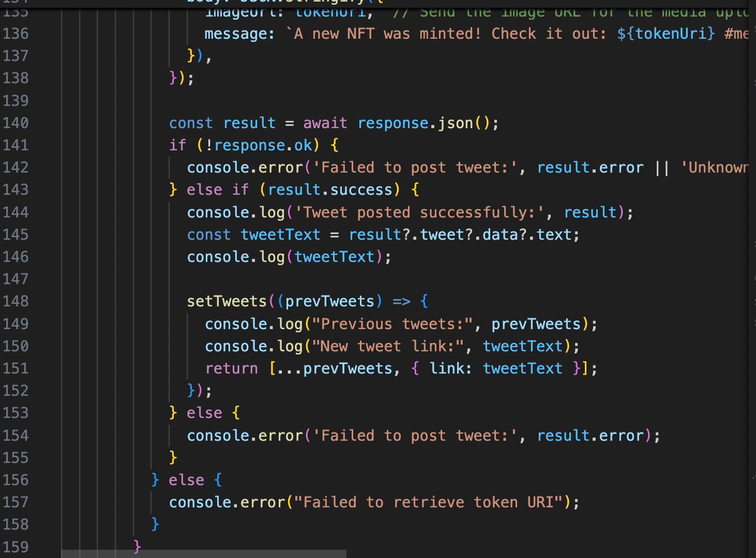The height and width of the screenshot is (558, 756).
Task: Click 'result?.tweet?.data?.text' expression
Action: click(x=460, y=235)
